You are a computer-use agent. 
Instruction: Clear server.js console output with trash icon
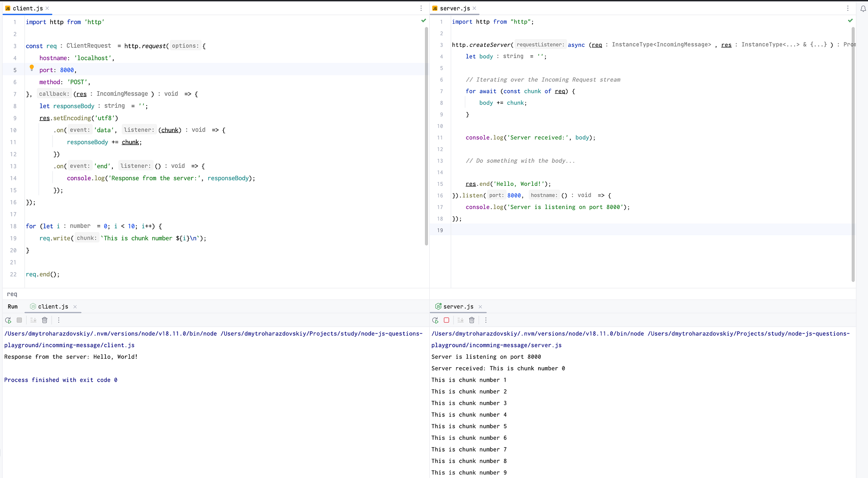coord(472,320)
